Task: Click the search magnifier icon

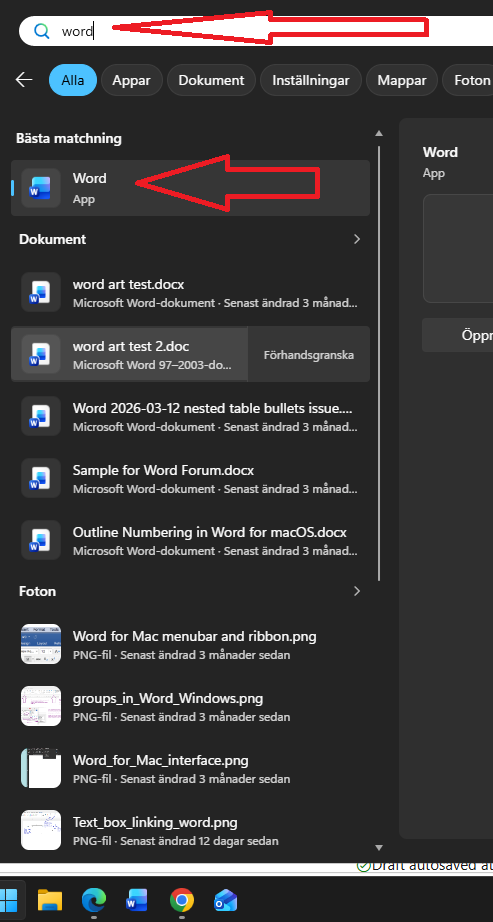Action: (x=41, y=31)
